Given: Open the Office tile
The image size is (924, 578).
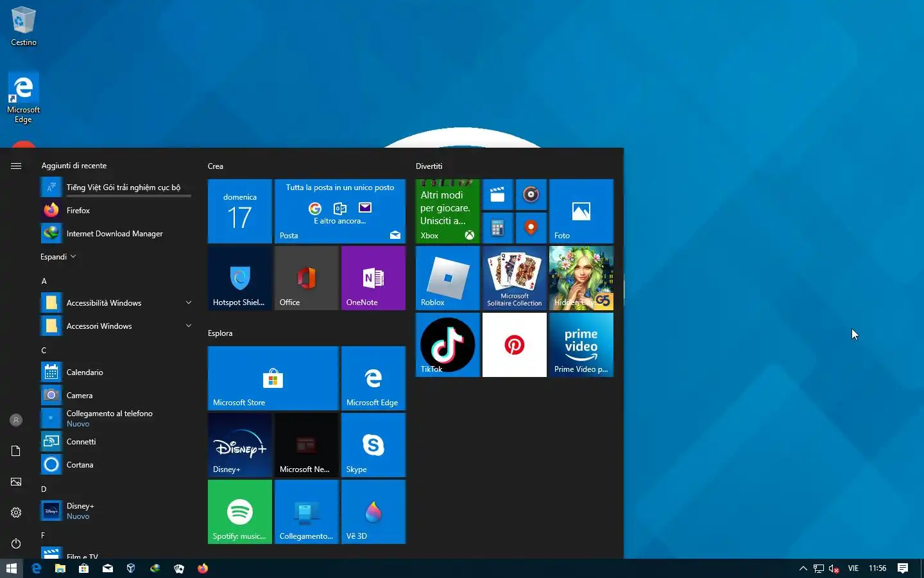Looking at the screenshot, I should (x=307, y=278).
